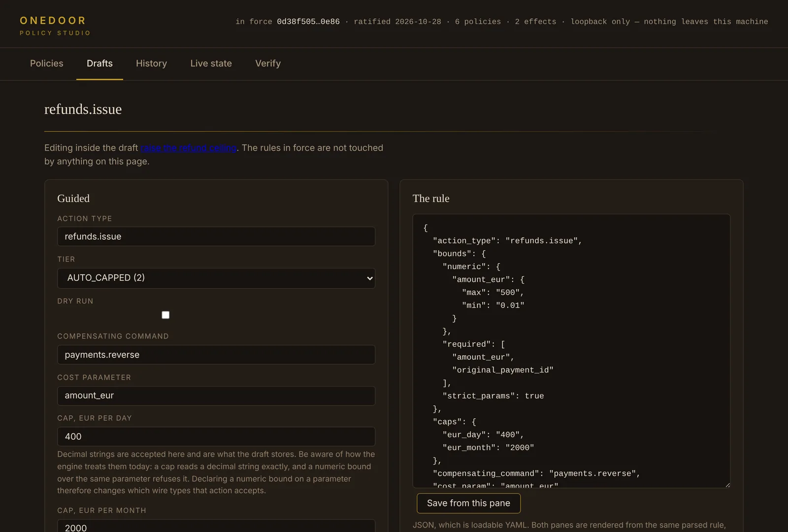Viewport: 788px width, 532px height.
Task: Focus the Cost parameter field
Action: [216, 396]
